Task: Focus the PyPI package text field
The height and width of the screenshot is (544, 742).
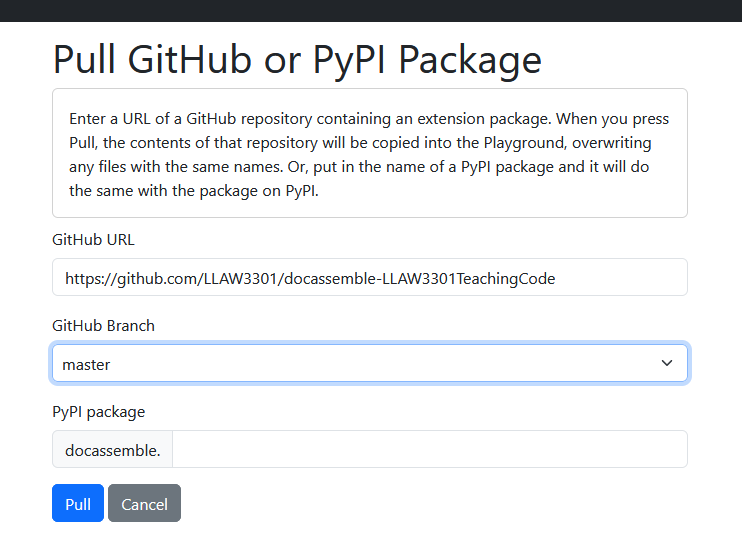Action: click(429, 449)
